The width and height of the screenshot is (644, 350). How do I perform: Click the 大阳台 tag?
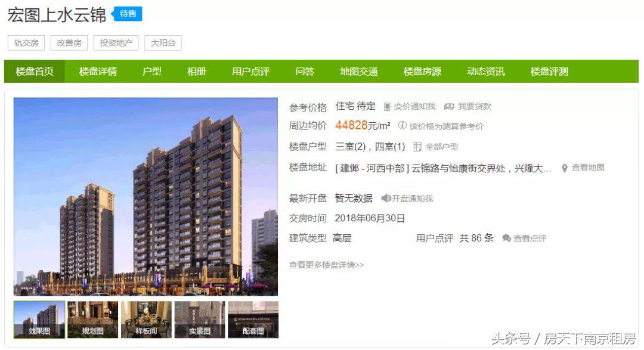163,43
